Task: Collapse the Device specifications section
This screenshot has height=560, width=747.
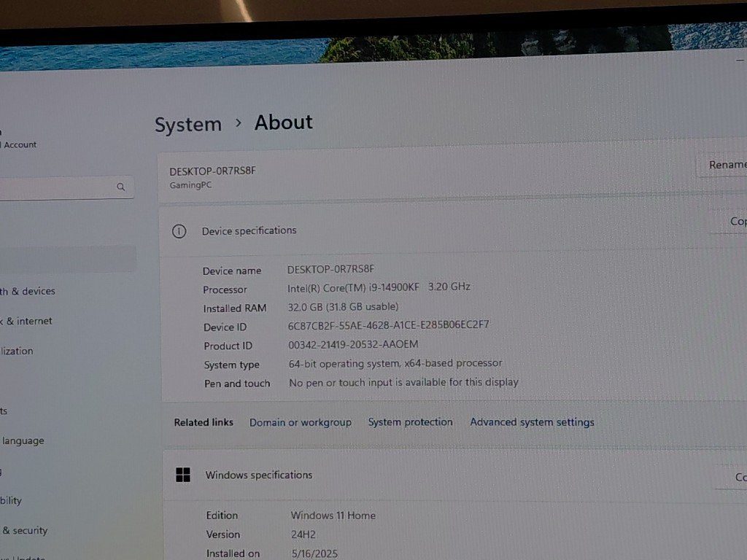Action: point(438,231)
